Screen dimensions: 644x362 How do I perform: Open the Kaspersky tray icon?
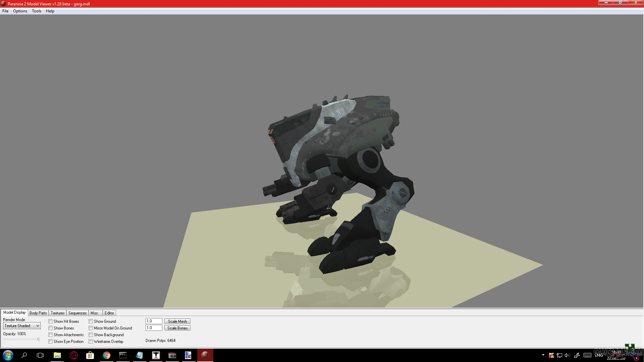click(x=551, y=355)
